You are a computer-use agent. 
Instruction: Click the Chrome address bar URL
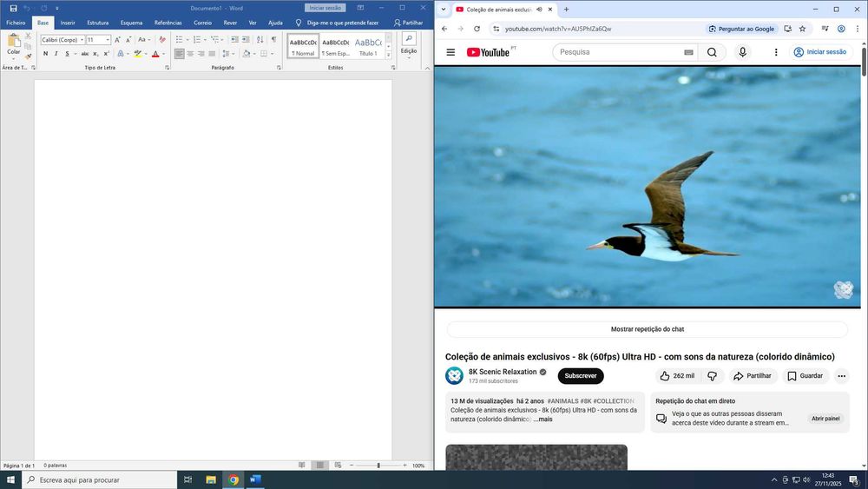pos(558,29)
